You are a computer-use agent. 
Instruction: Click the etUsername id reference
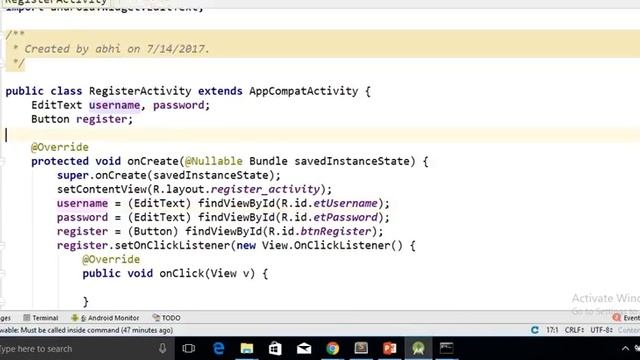coord(345,203)
